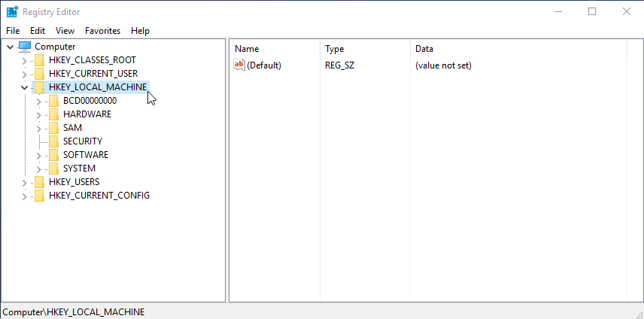The height and width of the screenshot is (319, 644).
Task: Click the address path in status bar
Action: coord(74,311)
